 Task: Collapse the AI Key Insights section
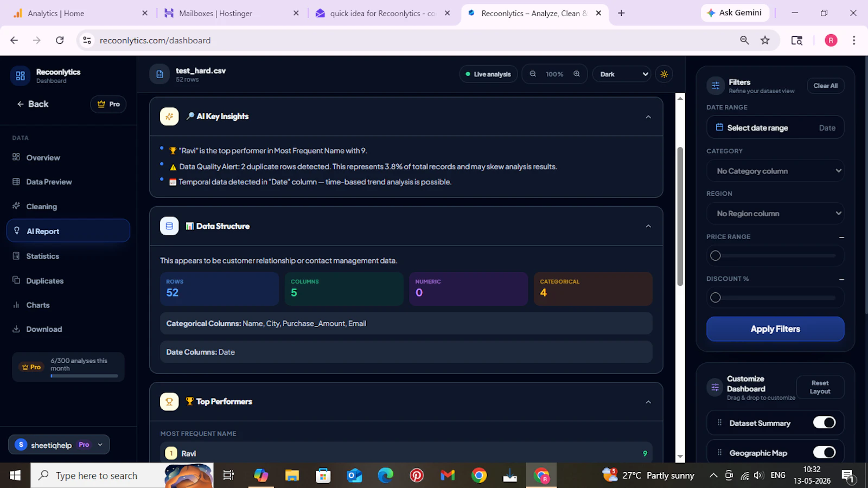[x=648, y=117]
